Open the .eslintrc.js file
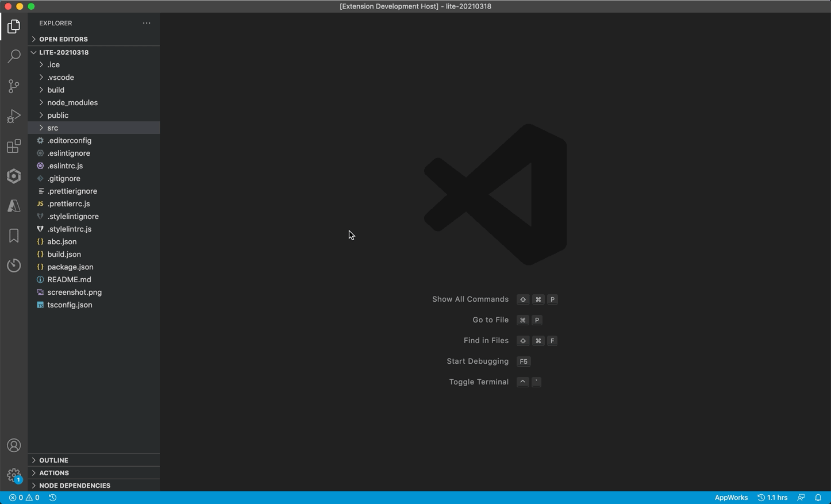 click(94, 166)
